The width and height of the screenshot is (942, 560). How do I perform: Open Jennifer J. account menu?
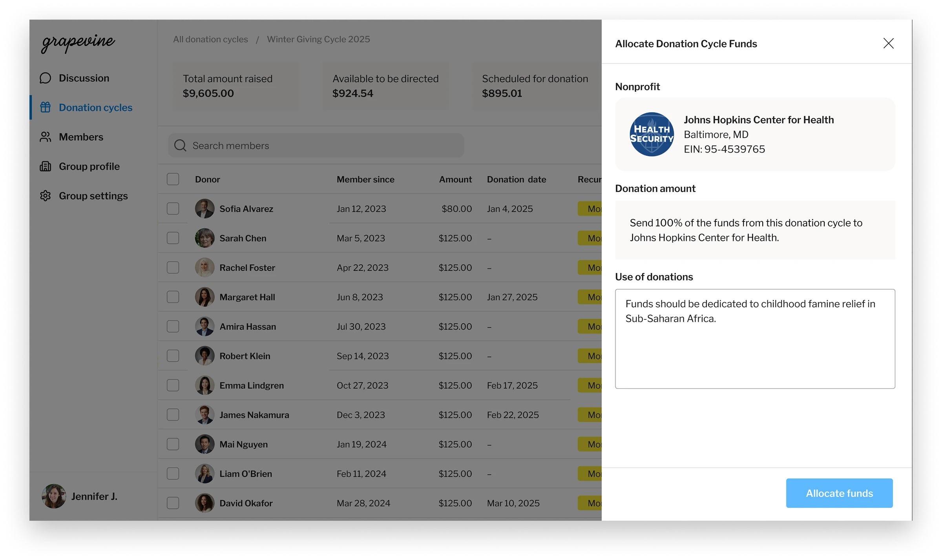click(x=80, y=496)
